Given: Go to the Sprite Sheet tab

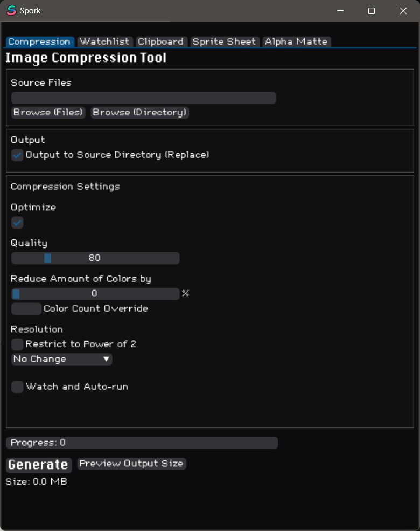Looking at the screenshot, I should 224,42.
